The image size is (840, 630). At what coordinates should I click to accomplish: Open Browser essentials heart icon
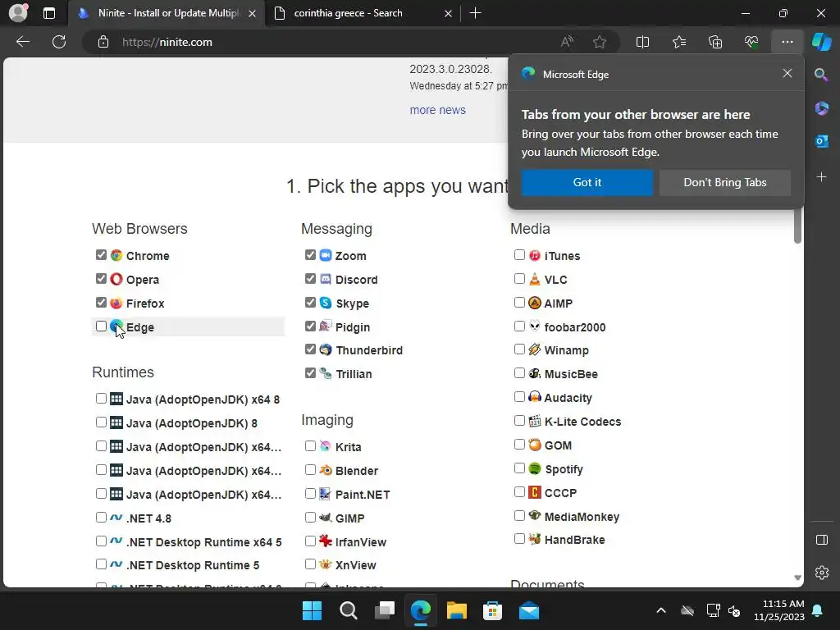pos(751,42)
